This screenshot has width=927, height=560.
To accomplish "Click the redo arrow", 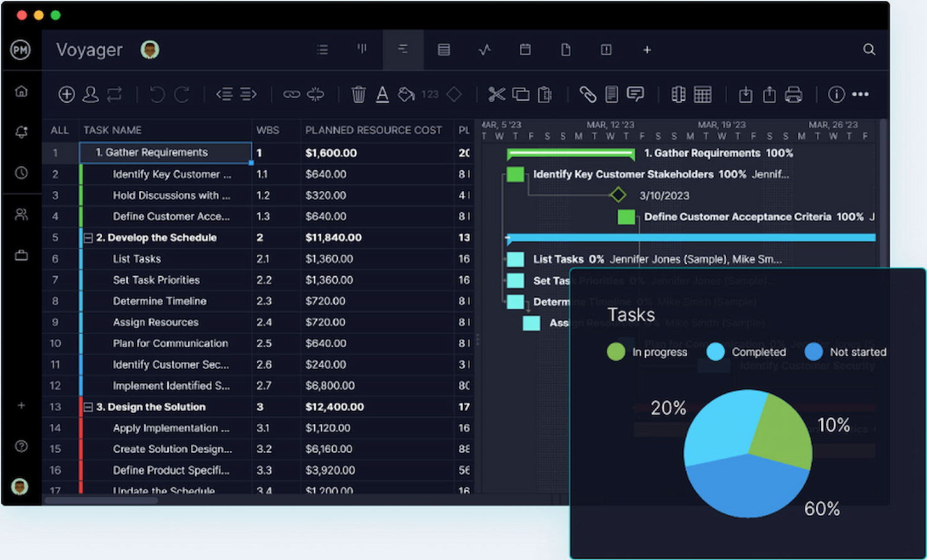I will tap(182, 95).
